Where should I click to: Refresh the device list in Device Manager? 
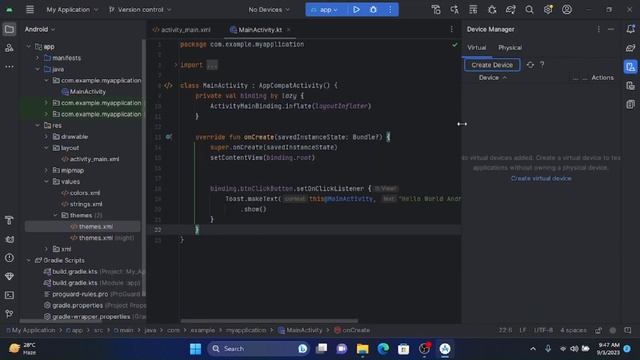click(530, 65)
